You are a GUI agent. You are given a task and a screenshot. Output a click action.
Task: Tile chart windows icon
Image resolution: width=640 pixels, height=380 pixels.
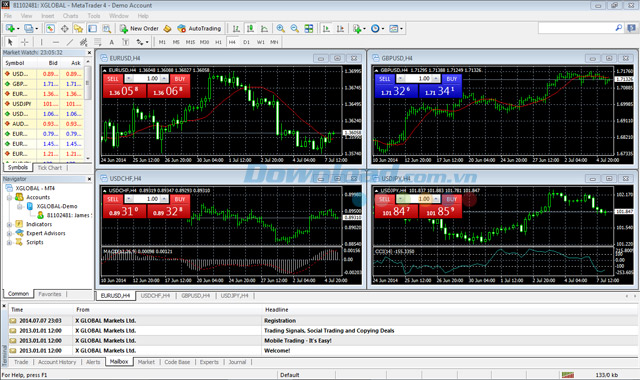tap(309, 29)
